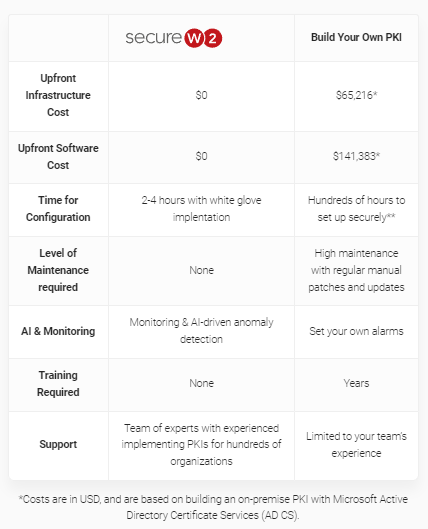This screenshot has height=529, width=428.
Task: Click the AI & Monitoring row label
Action: click(x=58, y=331)
